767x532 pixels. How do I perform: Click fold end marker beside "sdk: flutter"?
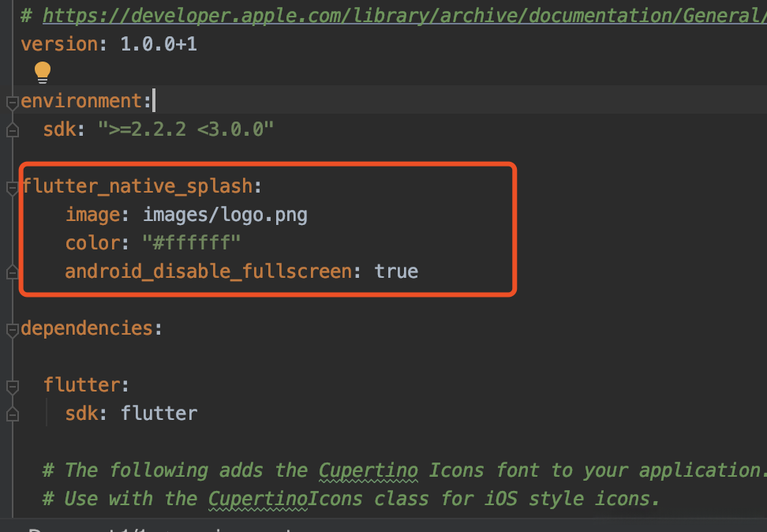(11, 414)
